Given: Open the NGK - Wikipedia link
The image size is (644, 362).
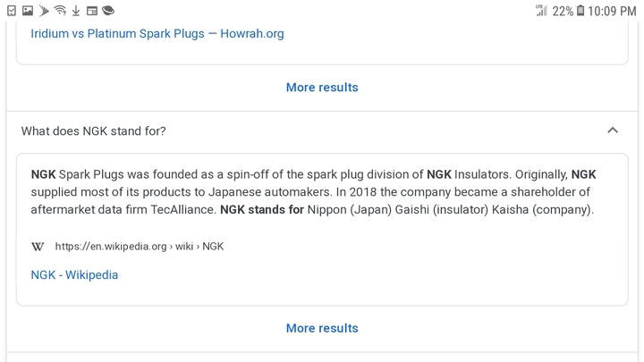Looking at the screenshot, I should [74, 275].
